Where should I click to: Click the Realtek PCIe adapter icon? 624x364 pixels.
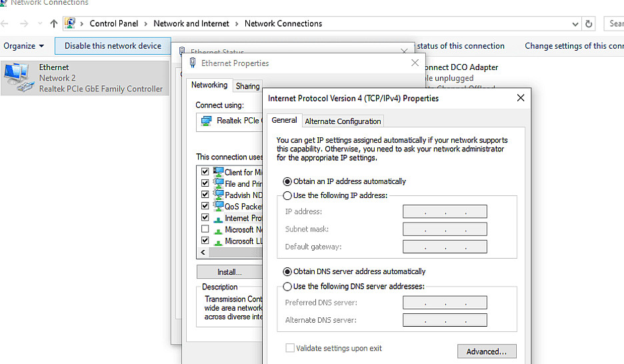[x=207, y=121]
